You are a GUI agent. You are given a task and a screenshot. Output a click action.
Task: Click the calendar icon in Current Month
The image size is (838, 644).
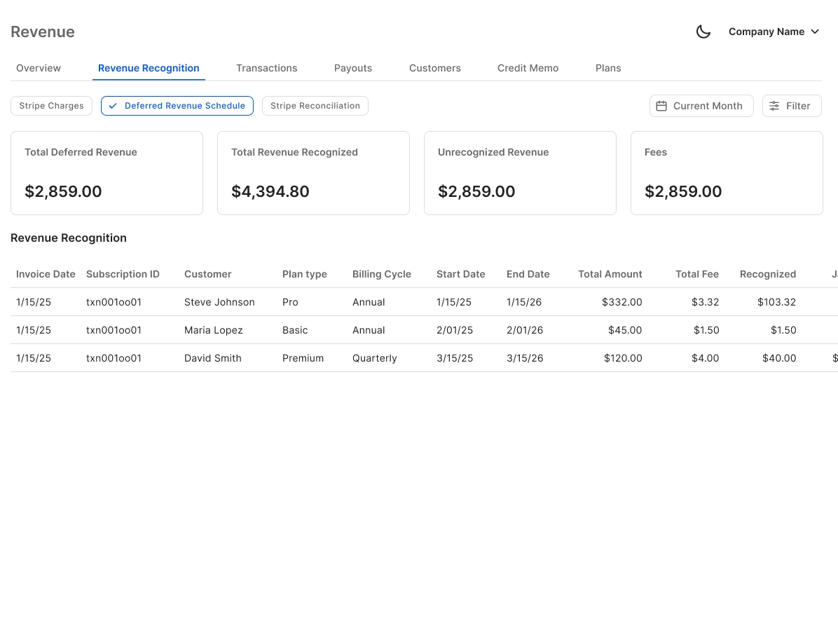tap(661, 107)
